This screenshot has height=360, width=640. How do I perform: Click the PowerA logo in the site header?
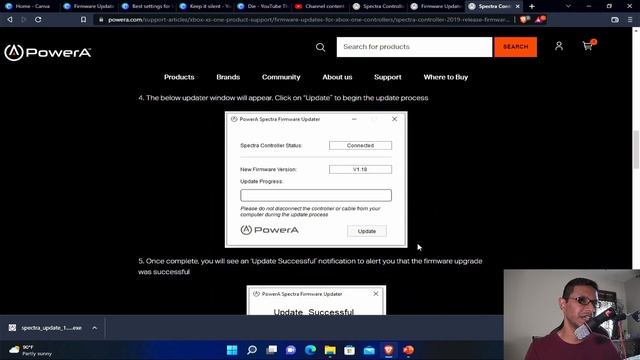47,52
